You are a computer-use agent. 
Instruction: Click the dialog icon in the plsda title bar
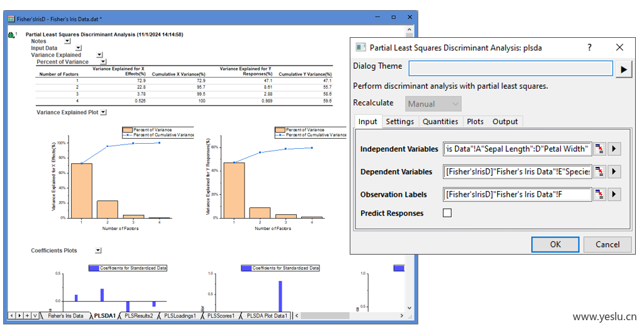[x=360, y=47]
